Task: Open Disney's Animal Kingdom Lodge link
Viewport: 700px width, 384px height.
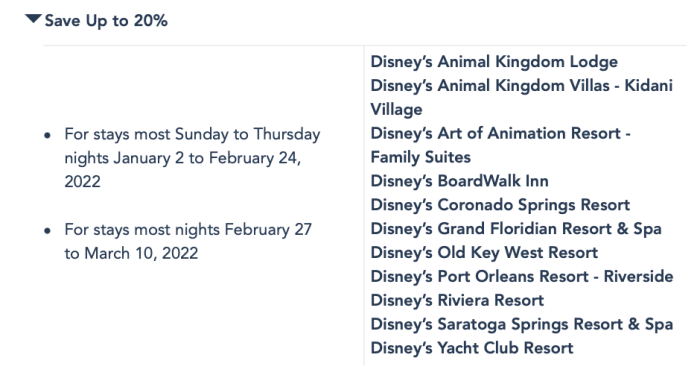Action: pos(494,62)
